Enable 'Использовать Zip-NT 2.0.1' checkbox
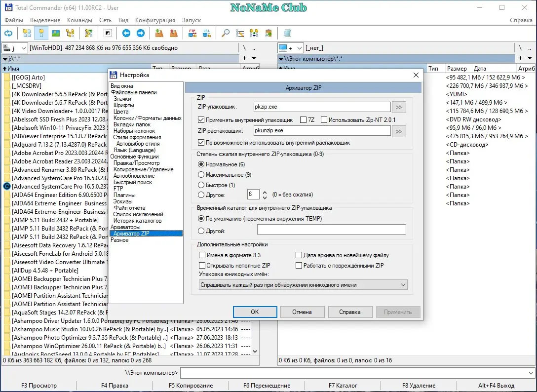537x392 pixels. pyautogui.click(x=324, y=120)
